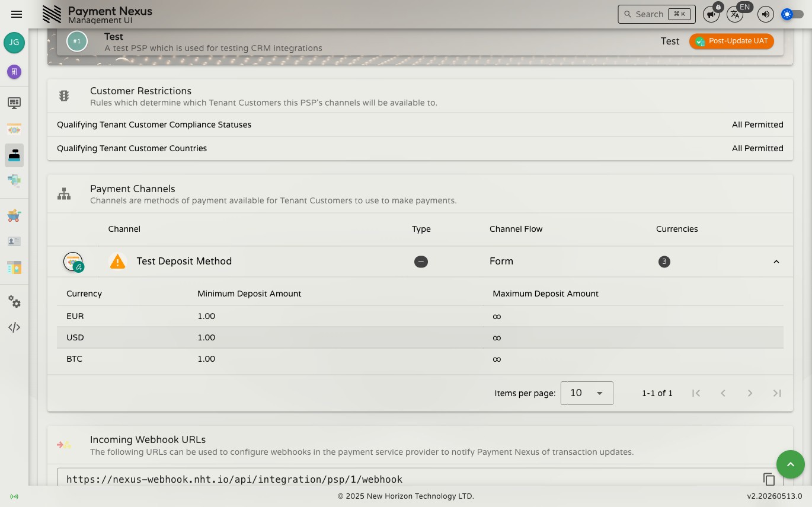Open the JG user avatar

pyautogui.click(x=14, y=43)
